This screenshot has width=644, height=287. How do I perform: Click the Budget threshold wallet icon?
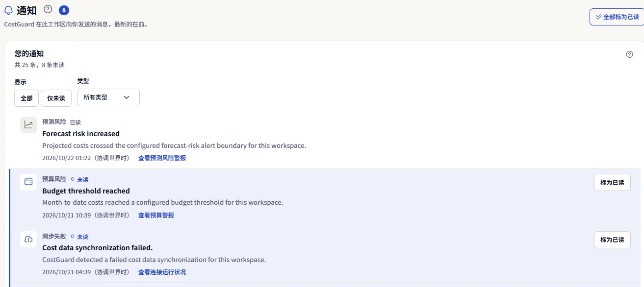pos(28,182)
